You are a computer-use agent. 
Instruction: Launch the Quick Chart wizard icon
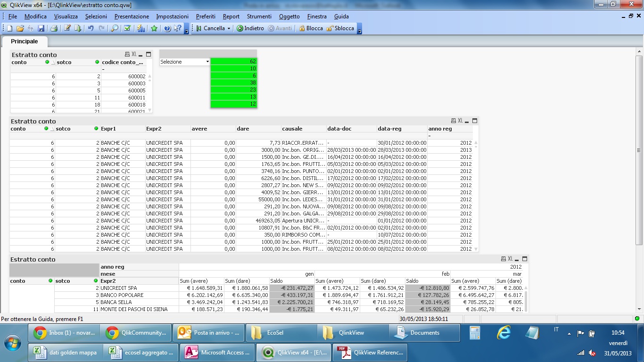141,28
